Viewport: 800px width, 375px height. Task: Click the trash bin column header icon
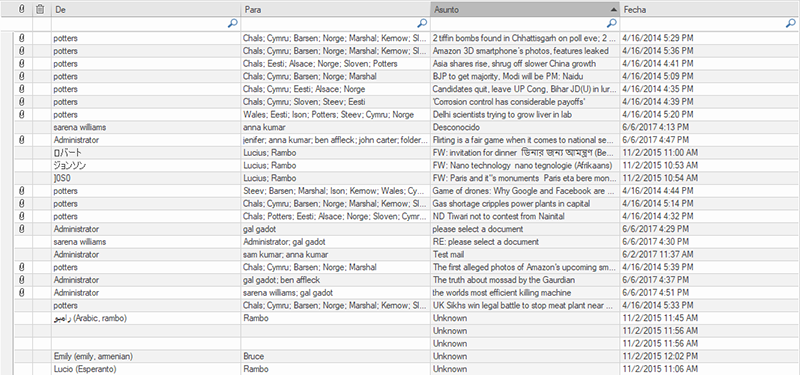(x=40, y=9)
